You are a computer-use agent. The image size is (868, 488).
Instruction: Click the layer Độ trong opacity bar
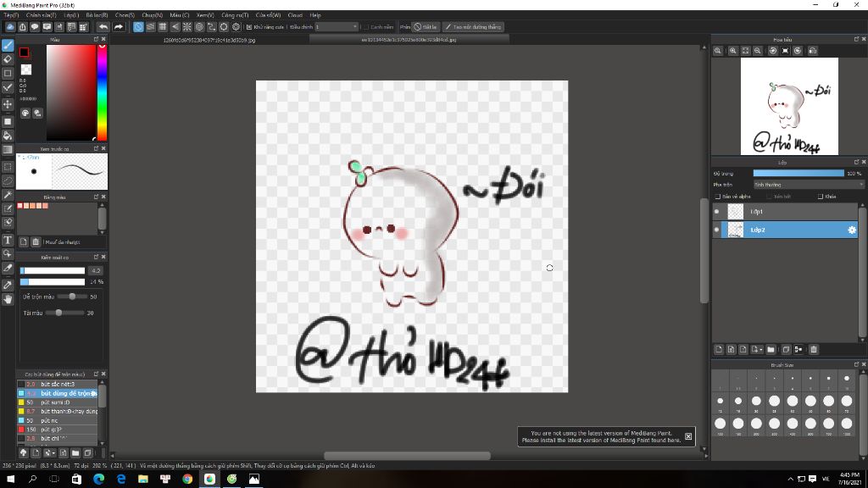pos(798,173)
